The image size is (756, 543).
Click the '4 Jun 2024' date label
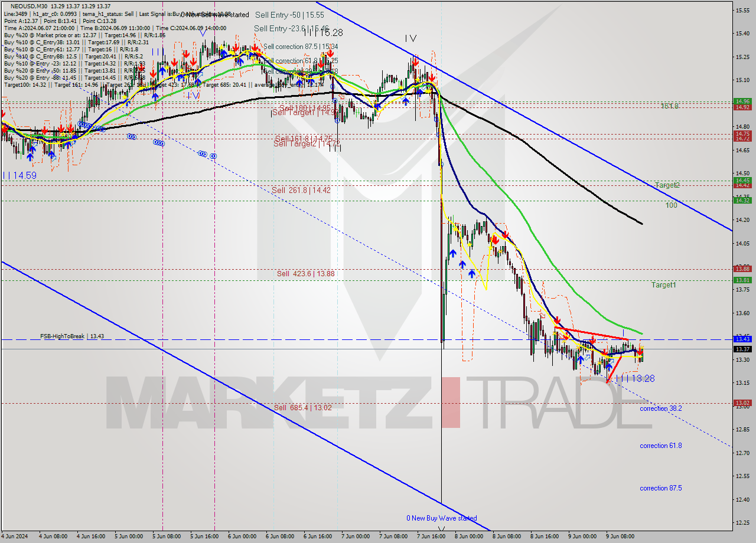click(15, 537)
